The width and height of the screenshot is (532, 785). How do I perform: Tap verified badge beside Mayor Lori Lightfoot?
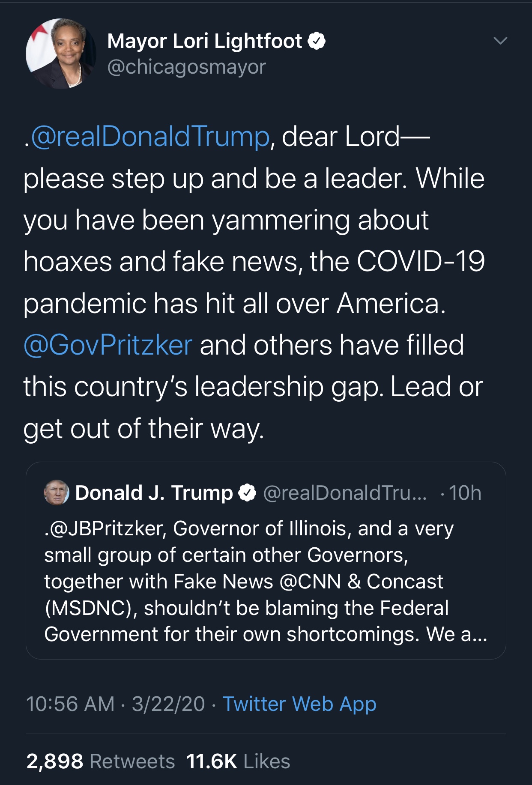pyautogui.click(x=317, y=41)
